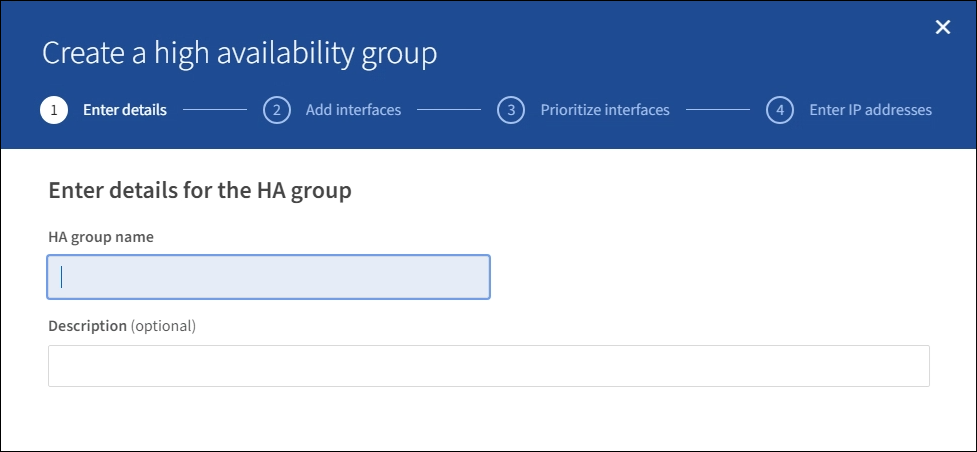The height and width of the screenshot is (452, 977).
Task: Focus the HA group name text field
Action: (268, 277)
